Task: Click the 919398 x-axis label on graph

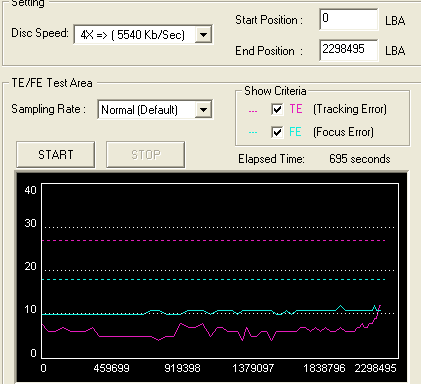Action: [182, 368]
